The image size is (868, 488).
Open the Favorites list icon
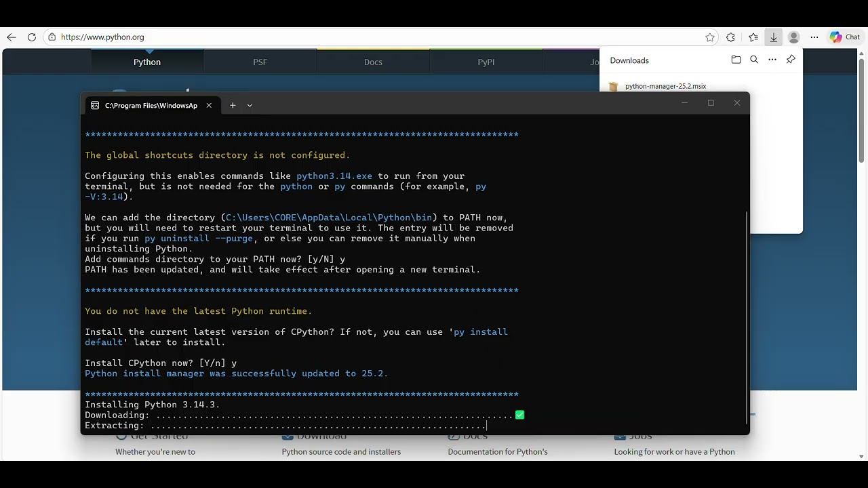(x=753, y=37)
